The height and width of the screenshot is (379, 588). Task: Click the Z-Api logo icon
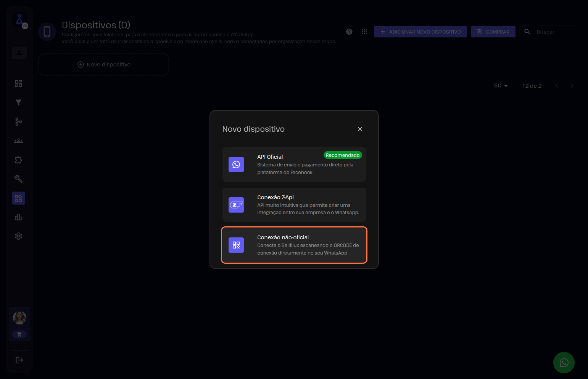[x=236, y=205]
